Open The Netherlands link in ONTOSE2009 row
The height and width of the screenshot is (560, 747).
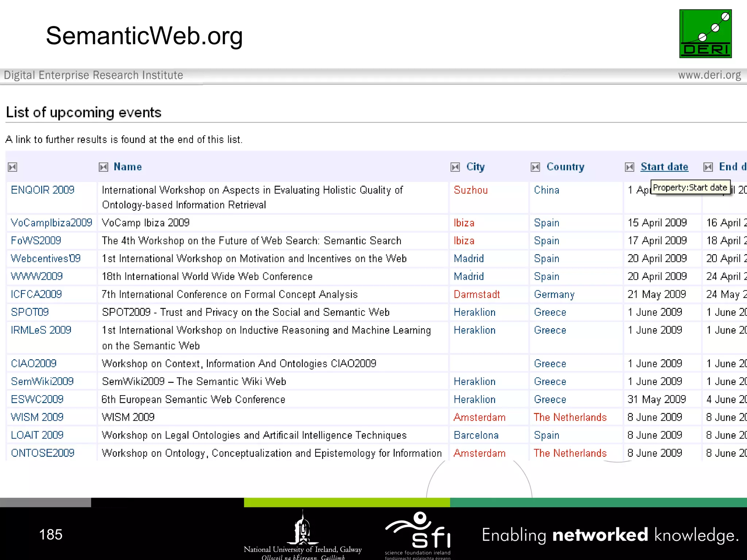coord(570,453)
